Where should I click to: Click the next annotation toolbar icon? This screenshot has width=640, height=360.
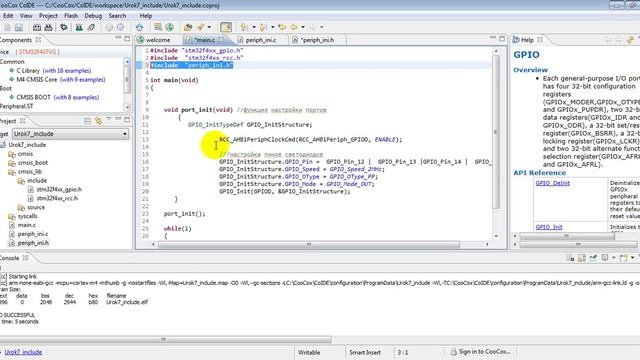tap(244, 27)
